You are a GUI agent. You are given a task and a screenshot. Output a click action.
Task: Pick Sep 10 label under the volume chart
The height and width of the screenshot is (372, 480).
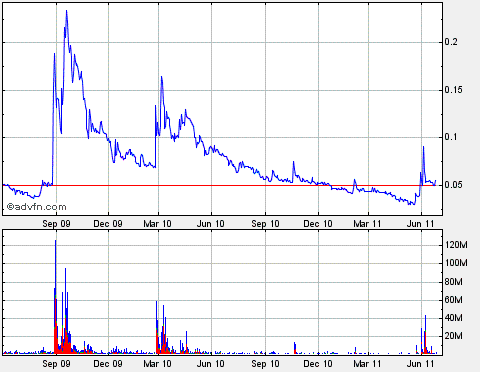pyautogui.click(x=265, y=363)
